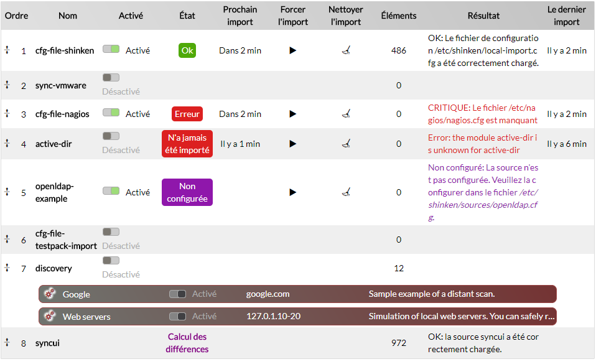The image size is (596, 364).
Task: Click the Web servers gear icon
Action: (x=50, y=317)
